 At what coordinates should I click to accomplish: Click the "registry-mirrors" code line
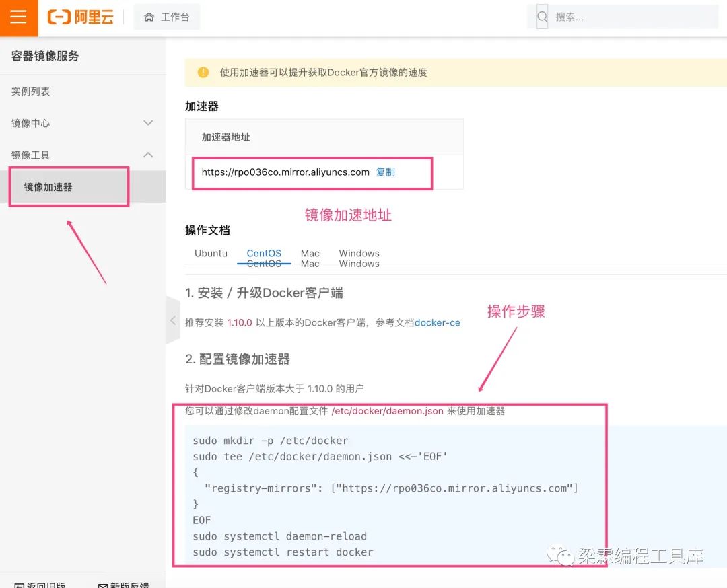[391, 488]
